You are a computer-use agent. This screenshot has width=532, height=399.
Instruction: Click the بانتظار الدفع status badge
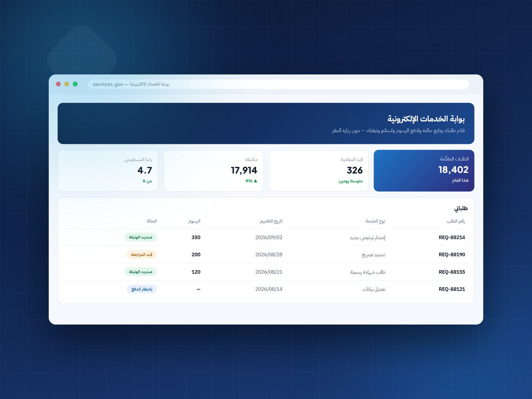[142, 289]
